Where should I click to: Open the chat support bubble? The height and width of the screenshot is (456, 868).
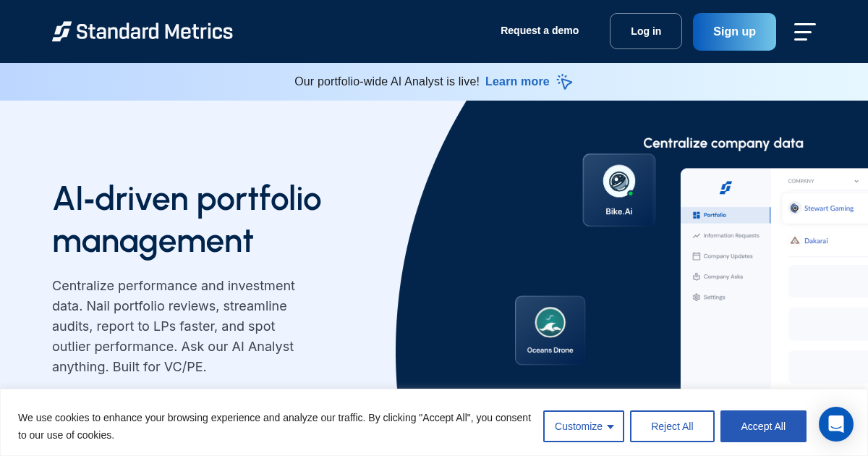836,424
